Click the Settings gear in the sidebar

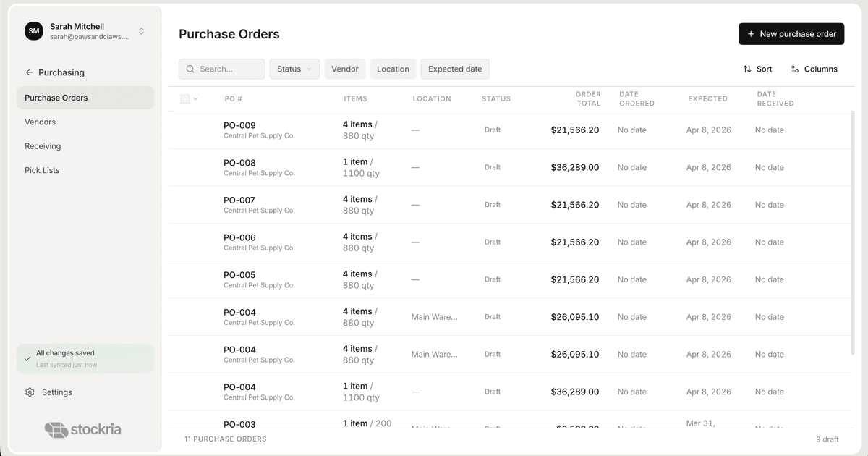(x=29, y=392)
